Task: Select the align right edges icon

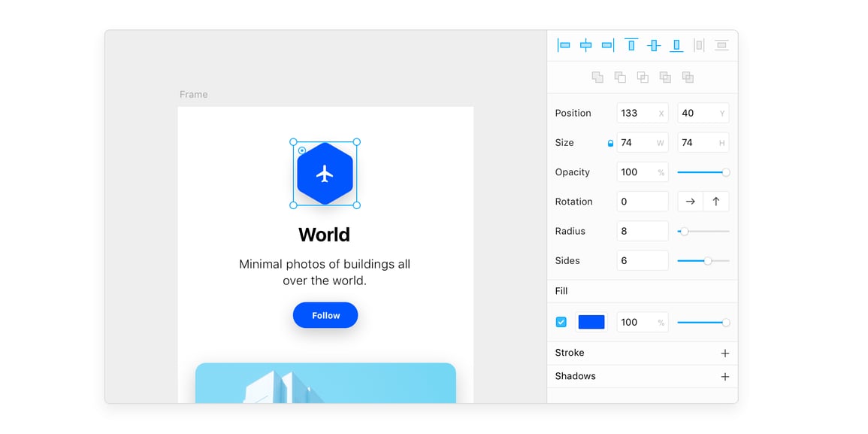Action: [607, 45]
